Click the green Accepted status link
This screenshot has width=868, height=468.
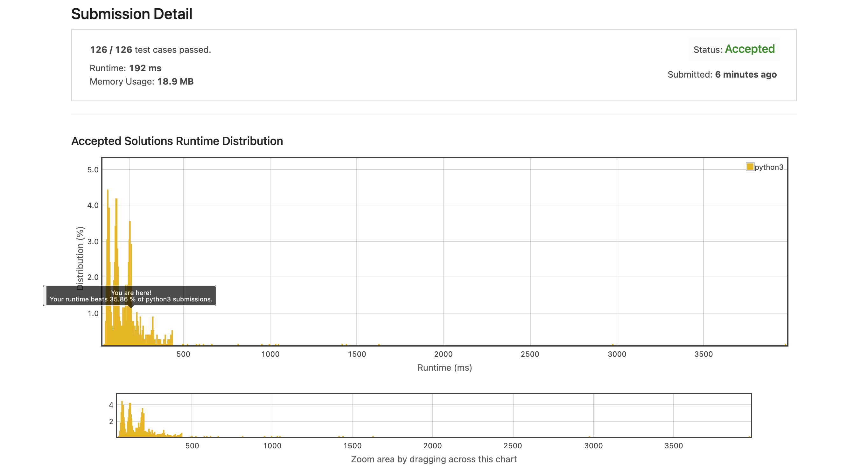749,49
